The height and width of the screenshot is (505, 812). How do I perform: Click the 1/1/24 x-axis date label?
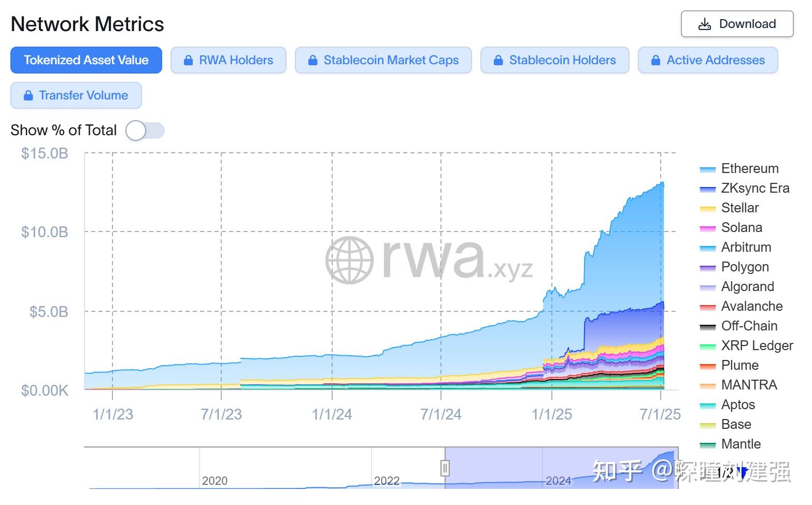coord(332,414)
